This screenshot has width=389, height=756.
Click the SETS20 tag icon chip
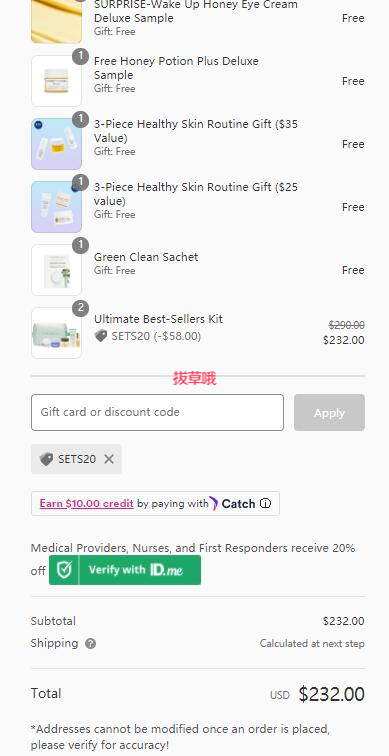(x=46, y=459)
